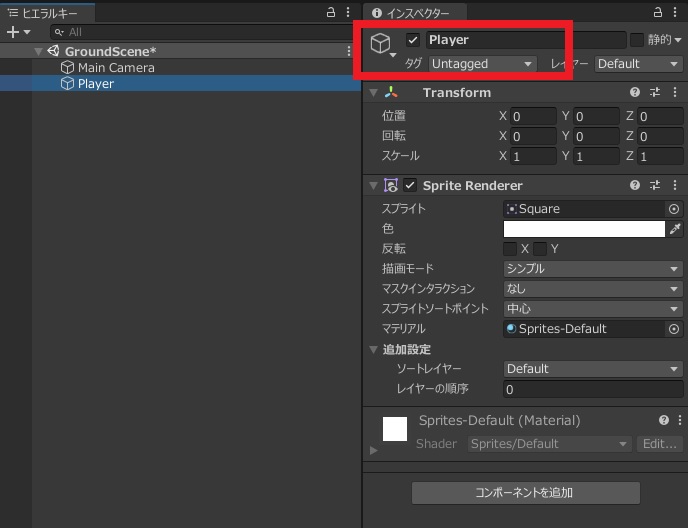Image resolution: width=688 pixels, height=528 pixels.
Task: Enable flip X checkbox
Action: pos(510,249)
